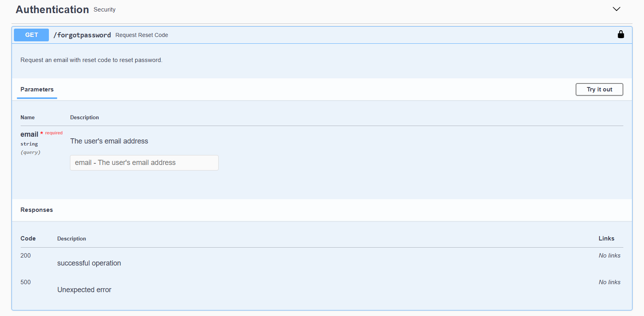The height and width of the screenshot is (316, 644).
Task: Focus the email address input field
Action: [x=144, y=163]
